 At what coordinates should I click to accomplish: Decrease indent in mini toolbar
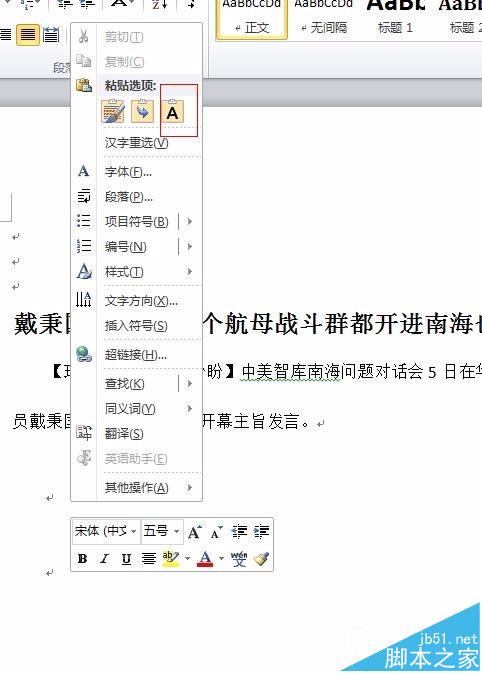coord(239,532)
